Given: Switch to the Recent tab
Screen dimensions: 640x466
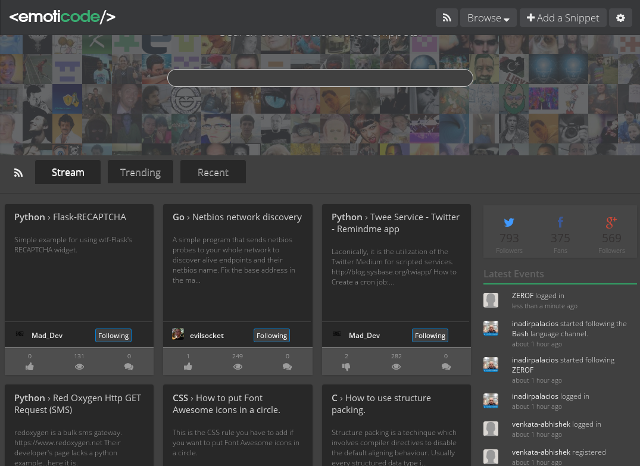Looking at the screenshot, I should click(213, 172).
